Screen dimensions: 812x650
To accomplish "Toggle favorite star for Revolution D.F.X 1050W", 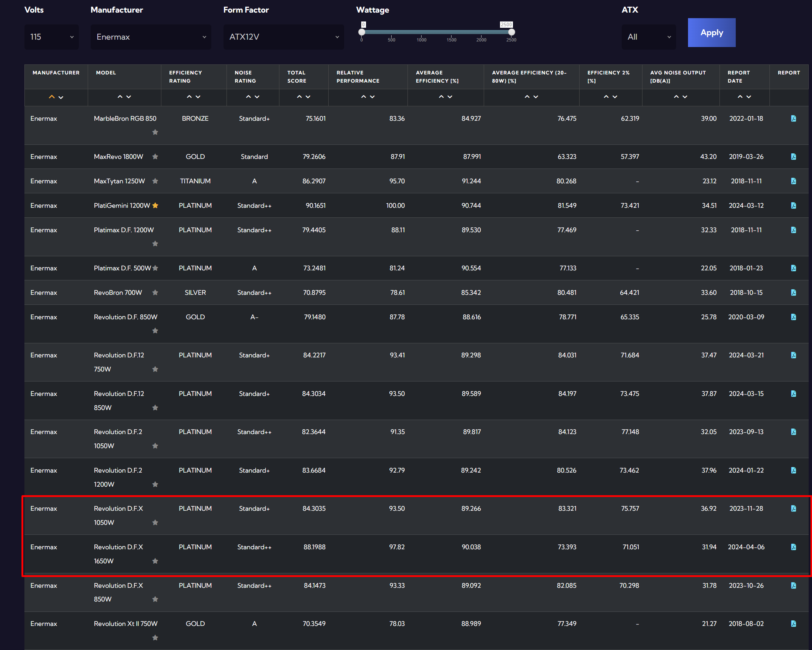I will pyautogui.click(x=155, y=523).
